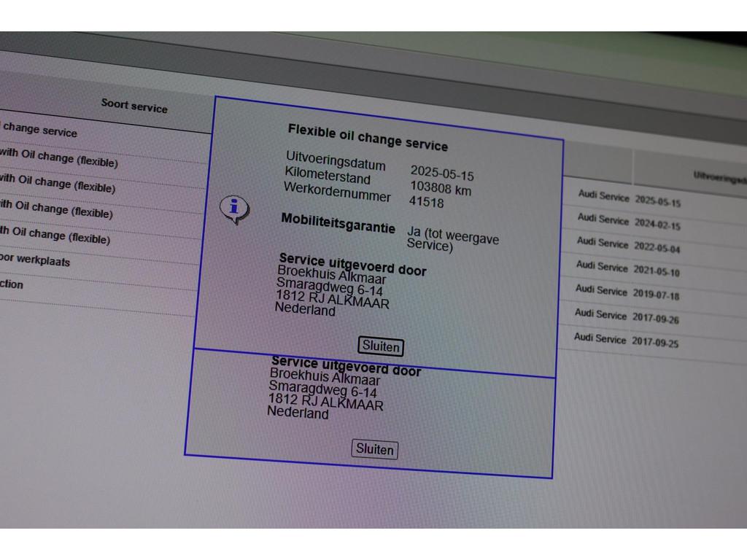Click the 103808 km Kilometerstand value

click(440, 189)
